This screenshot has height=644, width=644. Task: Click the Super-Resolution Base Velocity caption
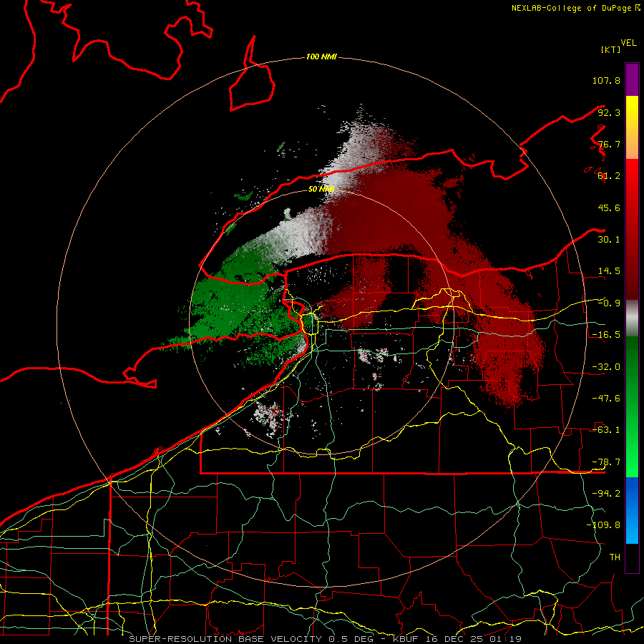coord(326,639)
